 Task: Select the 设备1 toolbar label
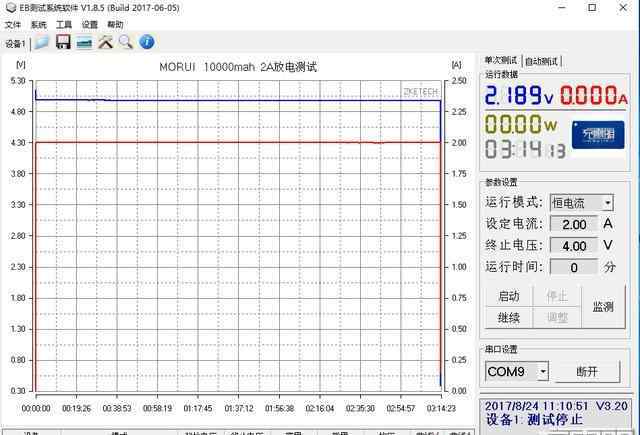15,44
